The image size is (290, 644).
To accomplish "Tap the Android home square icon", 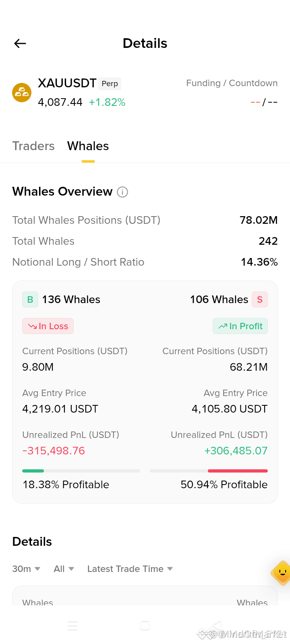I will (145, 625).
